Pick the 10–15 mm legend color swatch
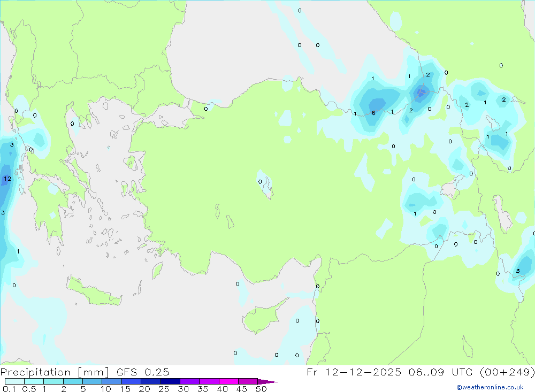 coord(112,381)
